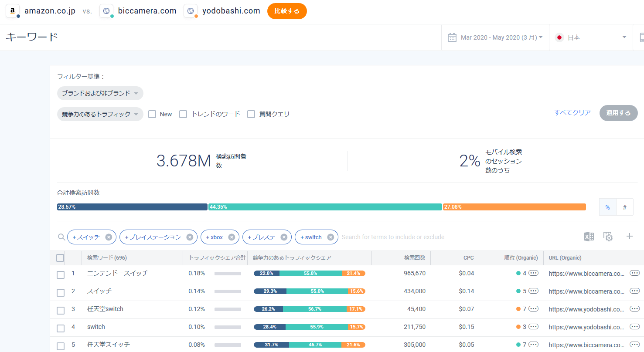Export keyword table to Excel icon

pyautogui.click(x=589, y=237)
